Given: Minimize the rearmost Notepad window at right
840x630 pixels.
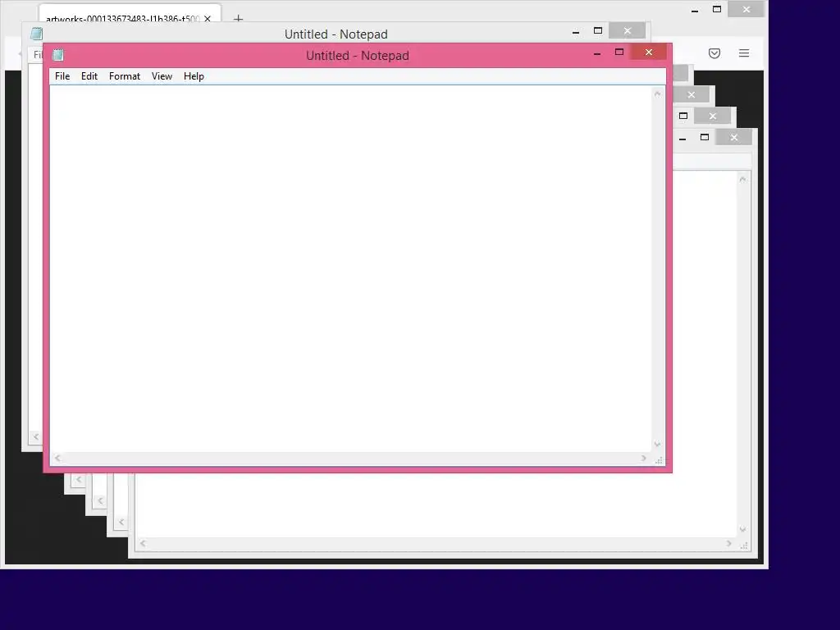Looking at the screenshot, I should click(x=682, y=138).
